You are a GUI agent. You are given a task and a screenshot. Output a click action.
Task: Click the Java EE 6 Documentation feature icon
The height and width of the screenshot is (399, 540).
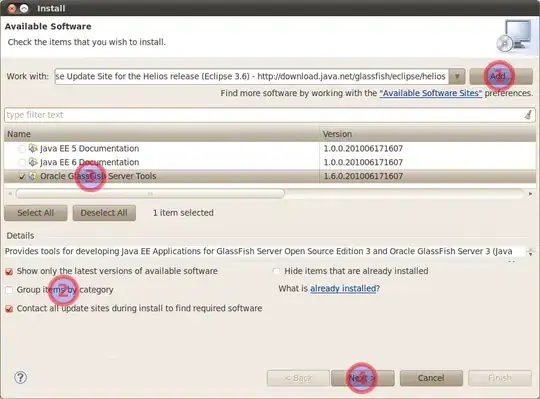pyautogui.click(x=33, y=162)
